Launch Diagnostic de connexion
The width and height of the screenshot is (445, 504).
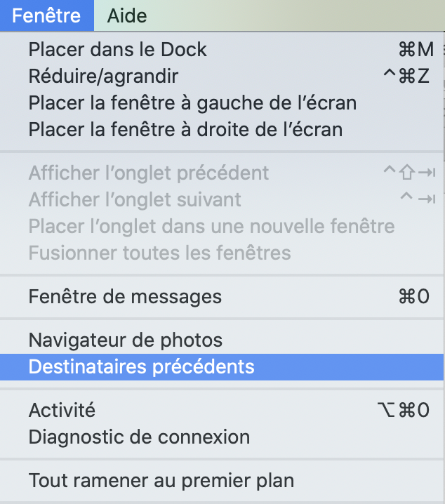pos(139,437)
